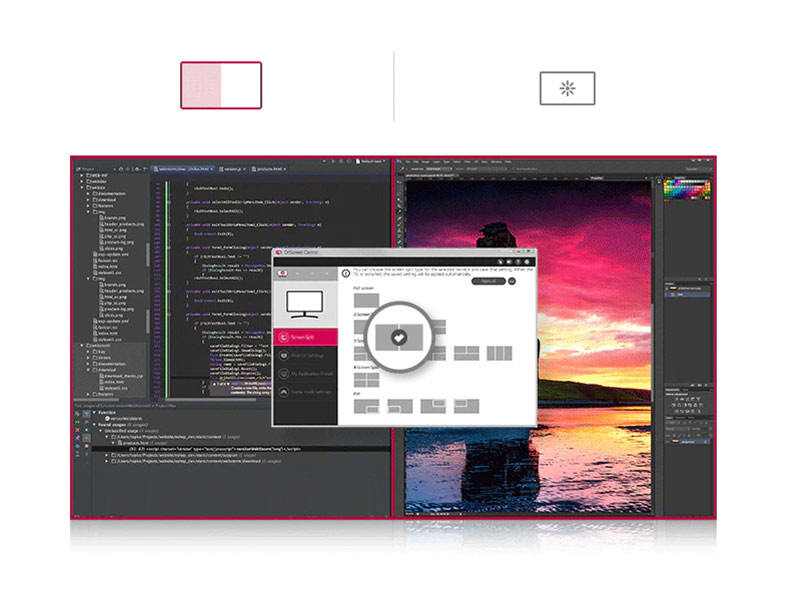Click the Apply all button
Screen dimensions: 800x600
488,281
